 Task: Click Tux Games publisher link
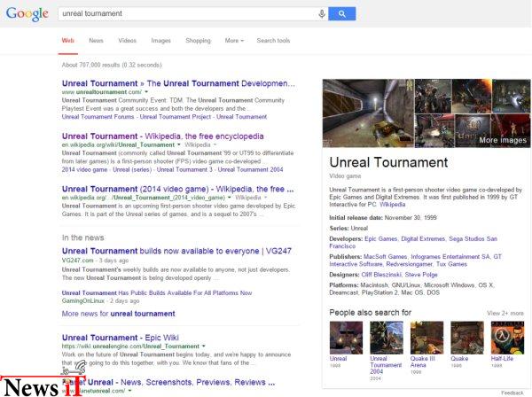[451, 264]
